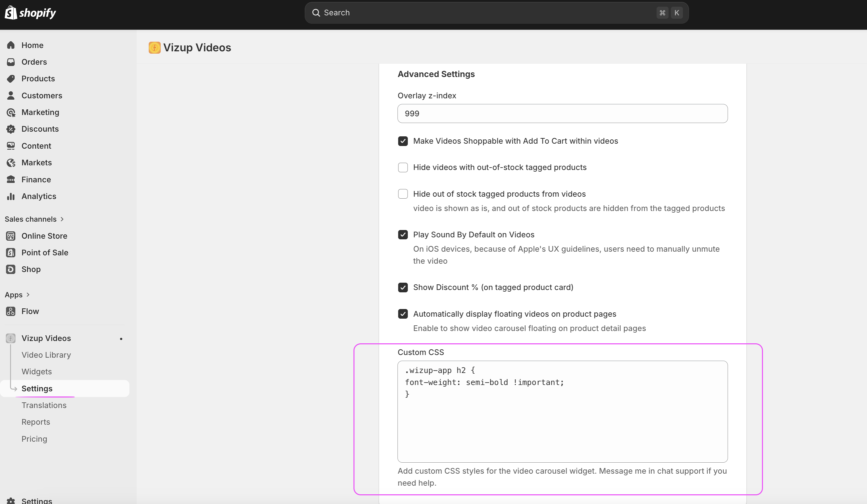Image resolution: width=867 pixels, height=504 pixels.
Task: Click the Vizup Videos lightning icon
Action: click(11, 338)
